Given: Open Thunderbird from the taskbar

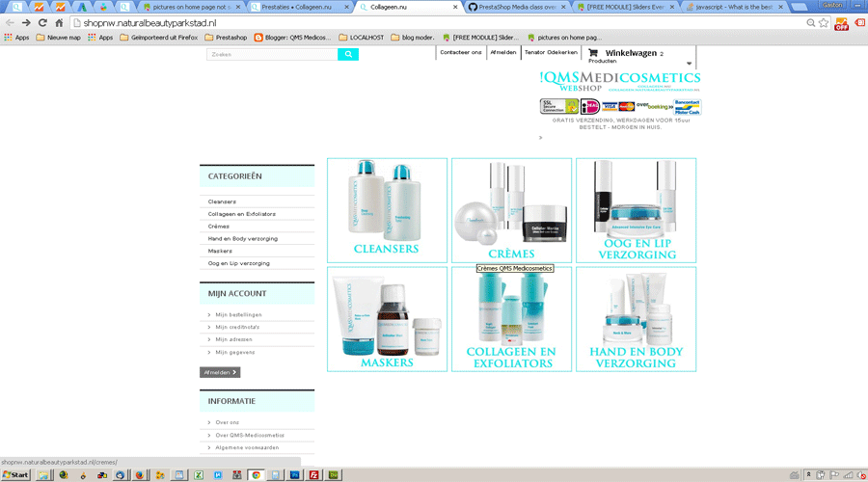Looking at the screenshot, I should [x=120, y=475].
